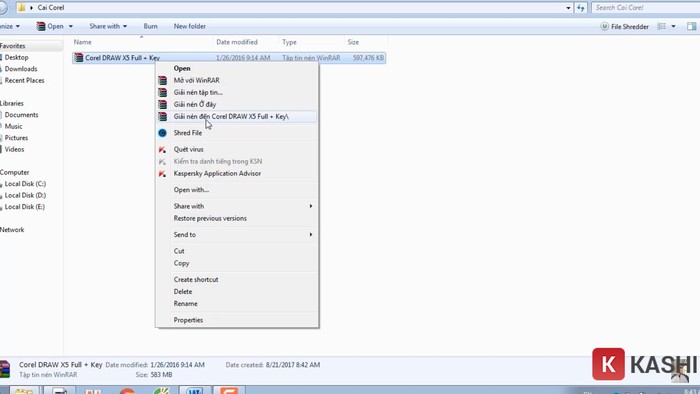Click the Search Cai Corel field

646,8
